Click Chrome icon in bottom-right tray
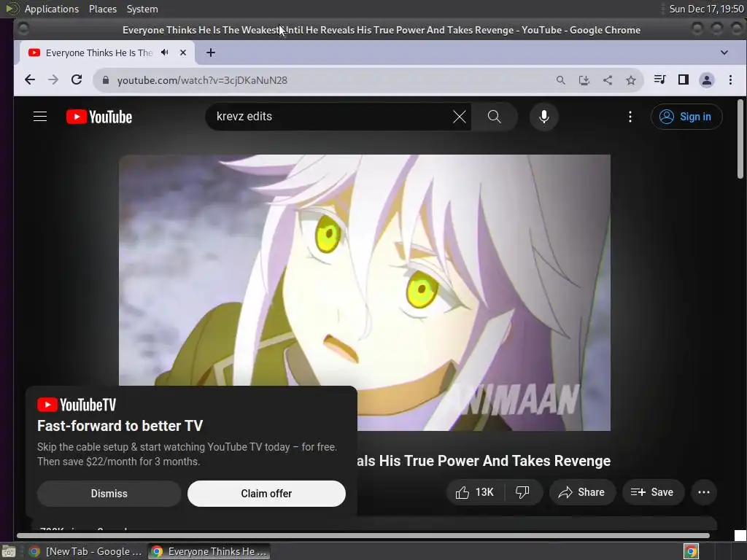The width and height of the screenshot is (747, 560). [691, 551]
